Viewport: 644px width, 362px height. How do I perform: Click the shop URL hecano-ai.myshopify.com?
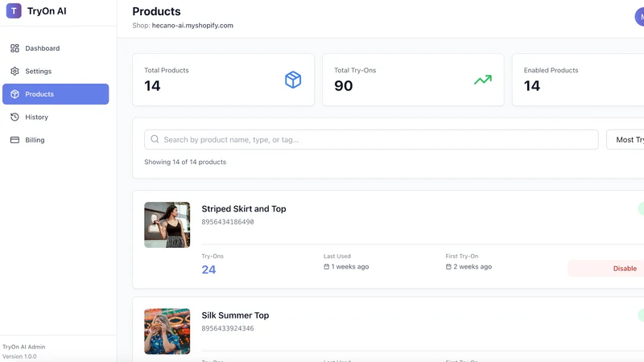pyautogui.click(x=192, y=26)
